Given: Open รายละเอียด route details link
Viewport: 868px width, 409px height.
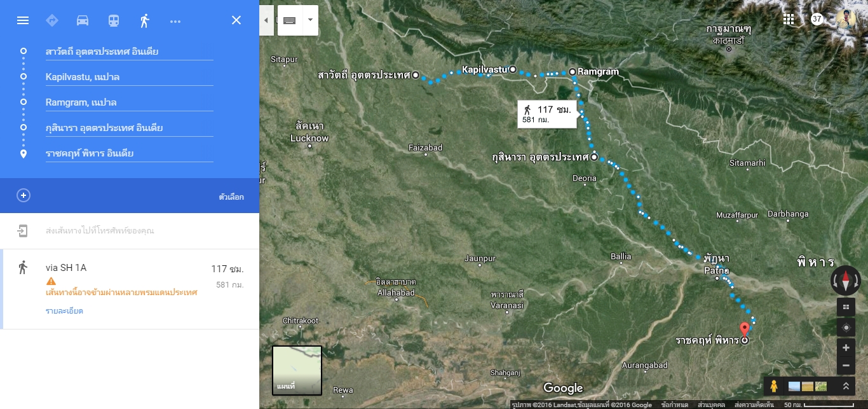Looking at the screenshot, I should click(x=64, y=311).
